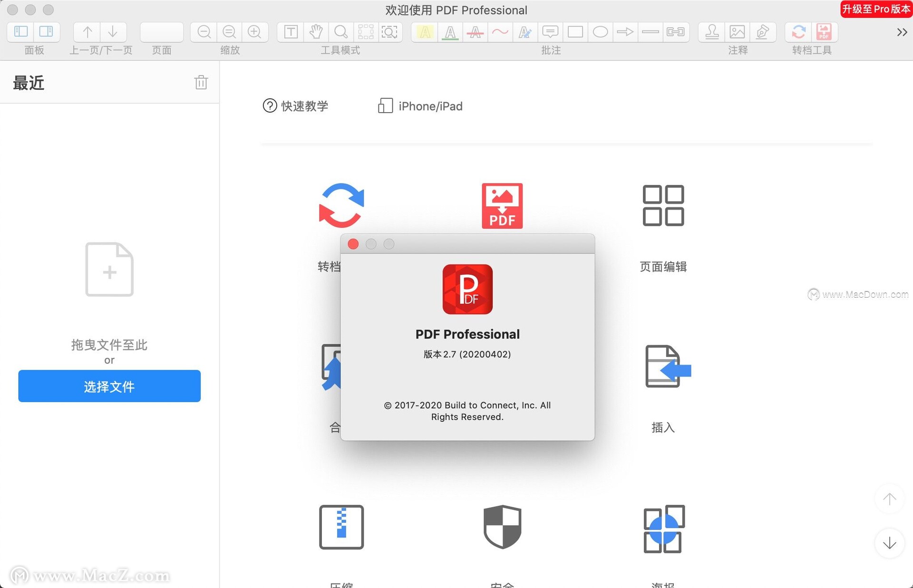
Task: Add a comment note annotation
Action: (x=550, y=32)
